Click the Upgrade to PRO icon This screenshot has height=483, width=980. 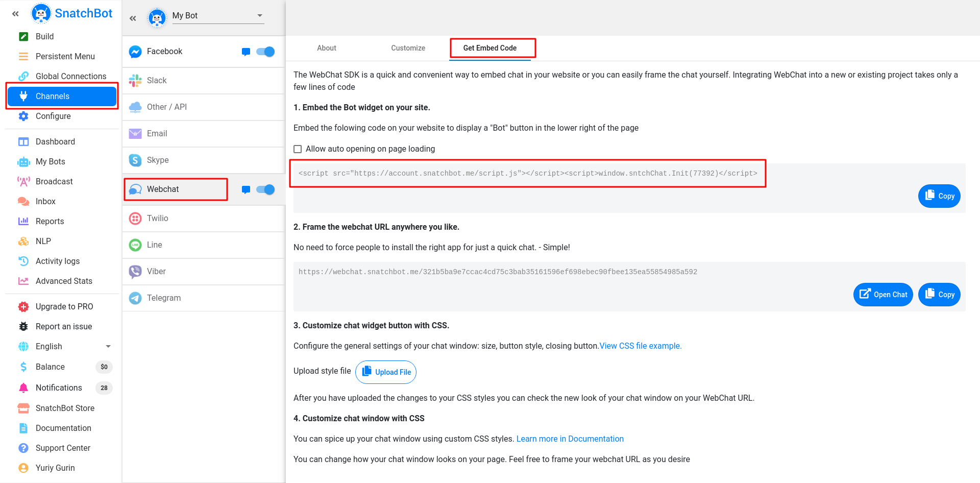(x=23, y=306)
